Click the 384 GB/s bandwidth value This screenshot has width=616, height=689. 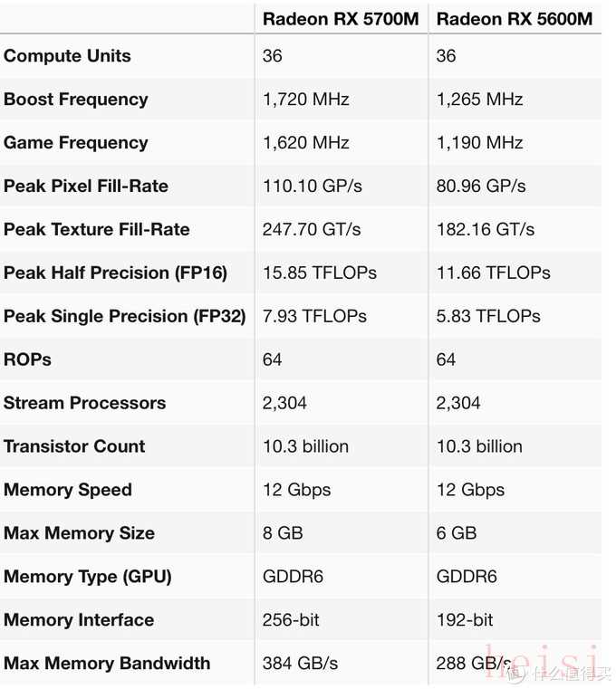300,665
